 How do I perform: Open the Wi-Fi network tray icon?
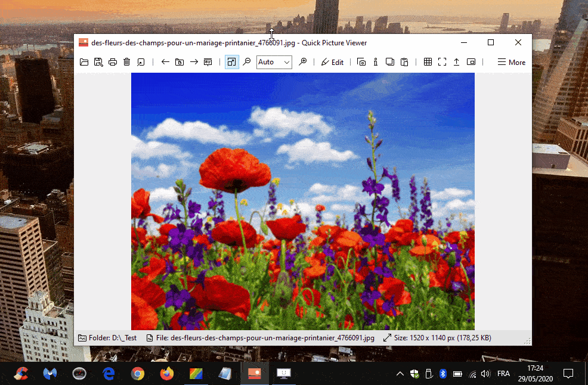(x=472, y=374)
